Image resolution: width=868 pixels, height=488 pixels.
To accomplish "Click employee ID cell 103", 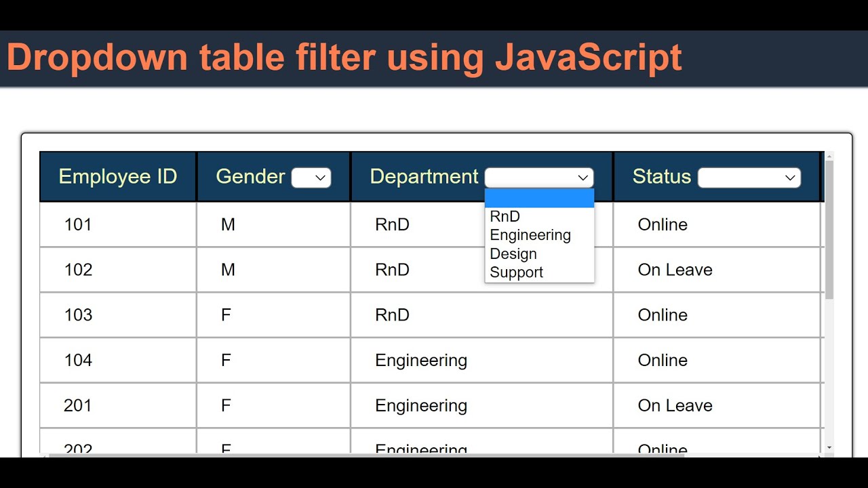I will click(x=118, y=315).
